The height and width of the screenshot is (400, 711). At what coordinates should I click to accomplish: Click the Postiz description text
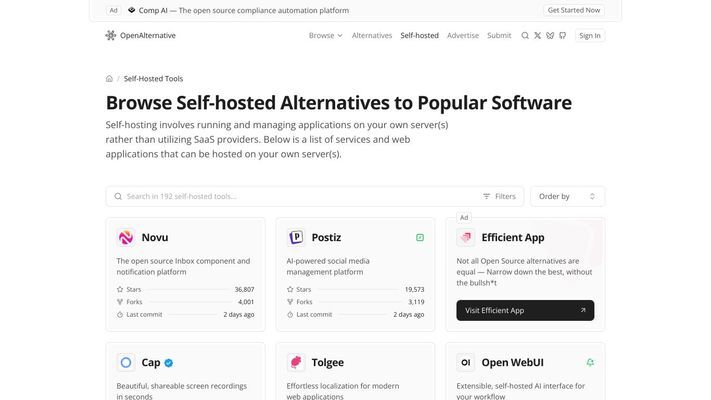point(328,266)
